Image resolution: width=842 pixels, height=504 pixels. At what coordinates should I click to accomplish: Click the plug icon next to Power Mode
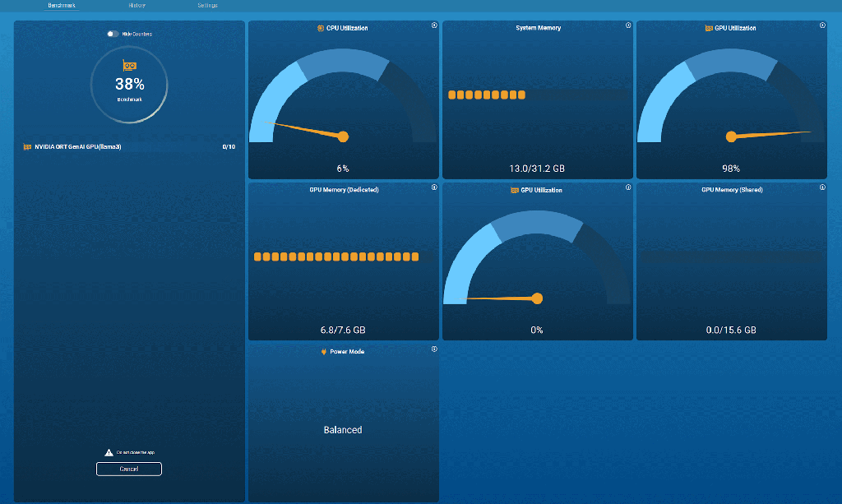tap(324, 352)
